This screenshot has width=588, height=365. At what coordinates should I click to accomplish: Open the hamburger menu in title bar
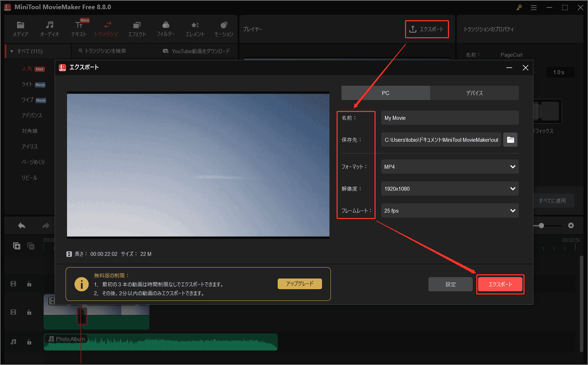coord(534,7)
